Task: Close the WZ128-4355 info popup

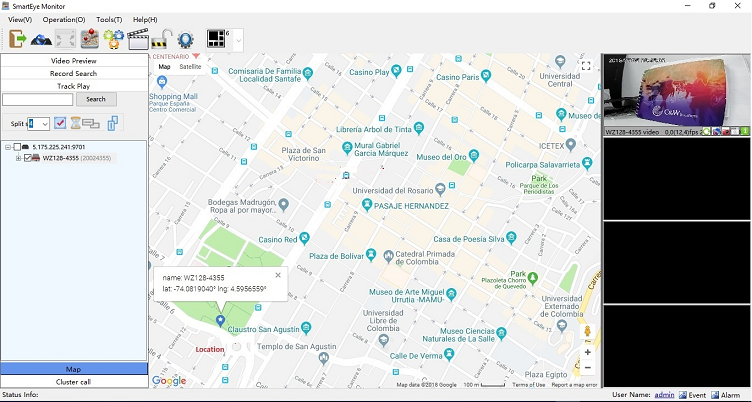Action: pyautogui.click(x=278, y=275)
